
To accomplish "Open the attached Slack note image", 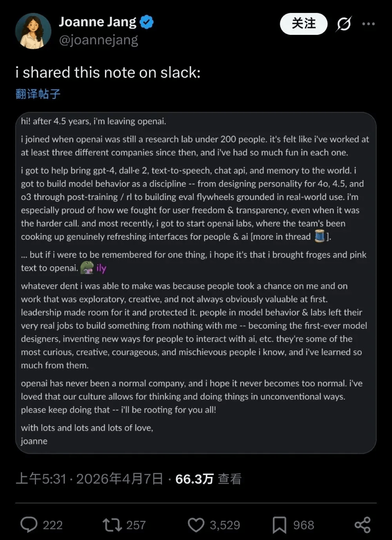I will click(196, 283).
